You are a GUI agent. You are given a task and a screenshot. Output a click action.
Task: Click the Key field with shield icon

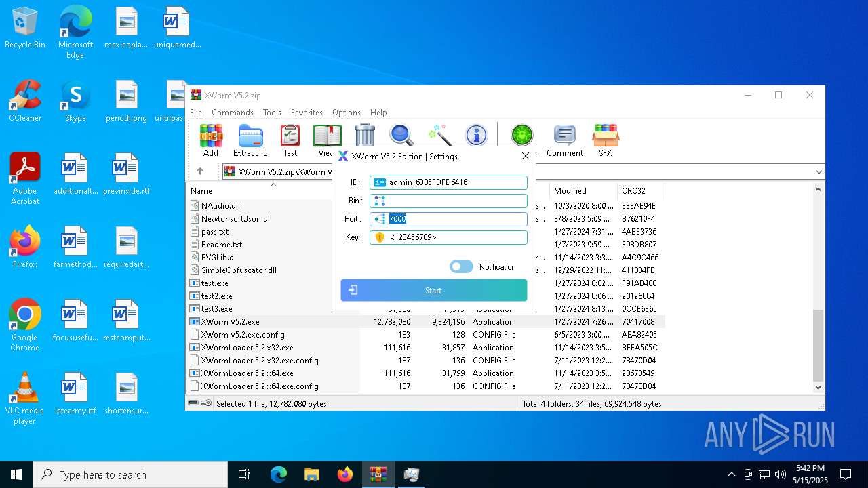448,237
